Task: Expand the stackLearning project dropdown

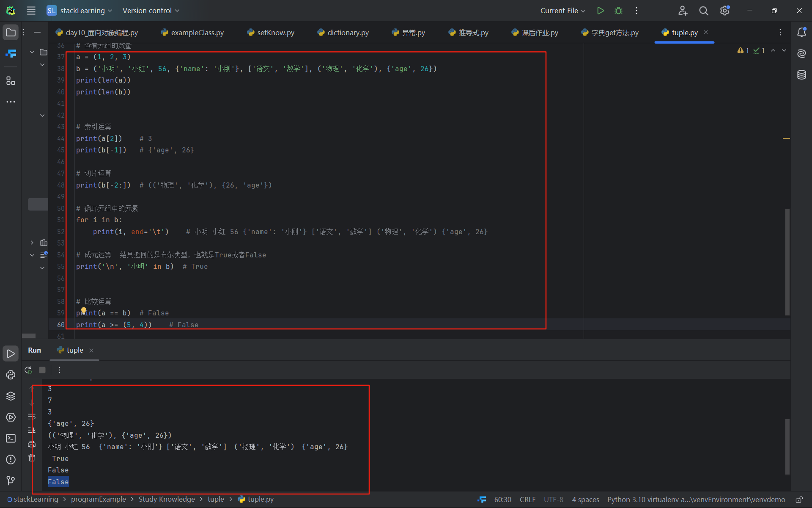Action: [x=80, y=11]
